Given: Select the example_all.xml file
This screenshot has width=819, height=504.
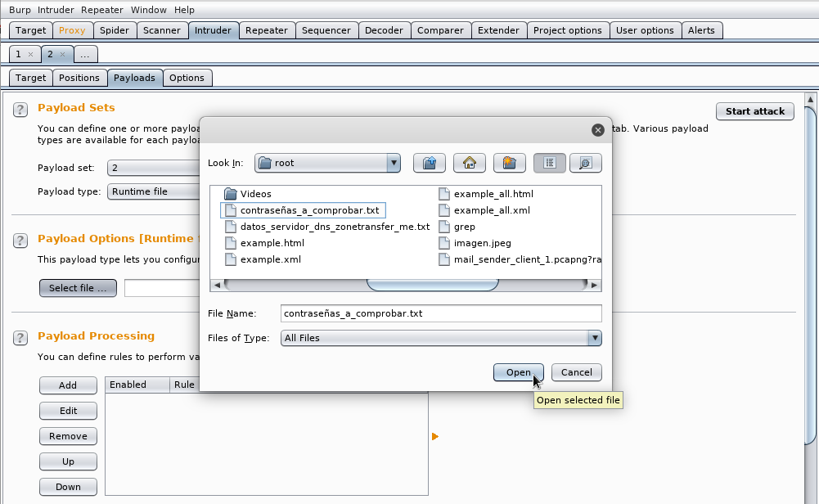Looking at the screenshot, I should [x=484, y=210].
